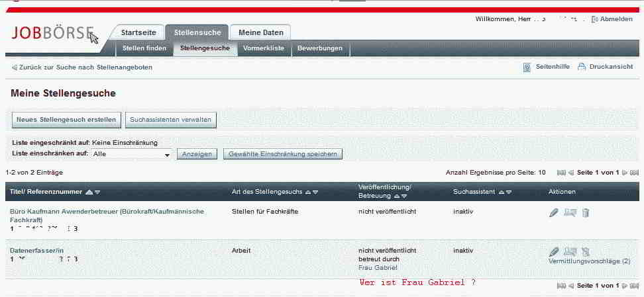Click the trash icon in Datenerfasser/in row
This screenshot has width=644, height=297.
(x=585, y=251)
